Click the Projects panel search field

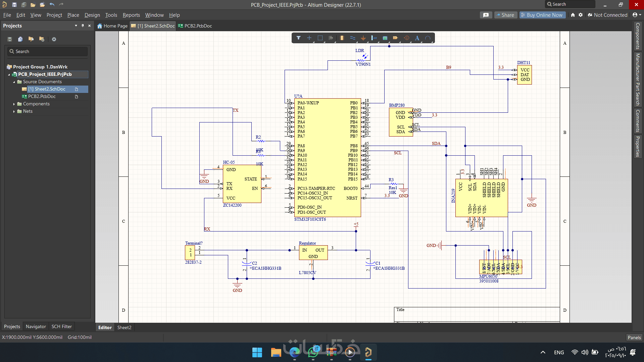pos(47,51)
